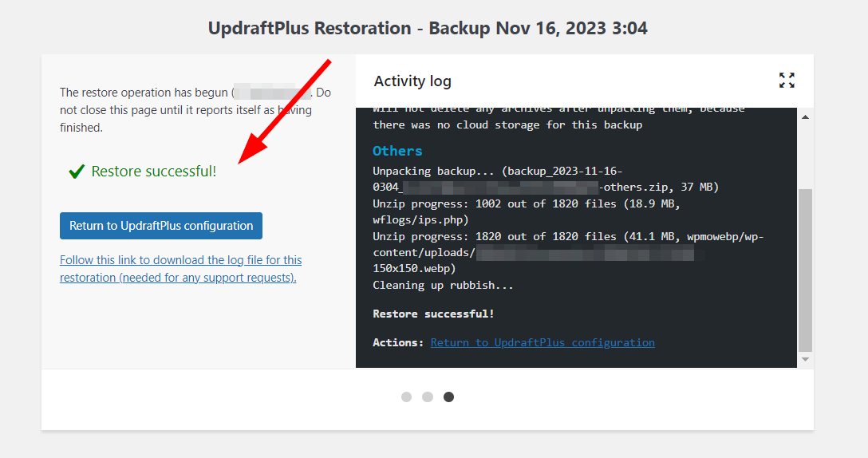Click the Others heading in log
868x458 pixels.
coord(397,151)
